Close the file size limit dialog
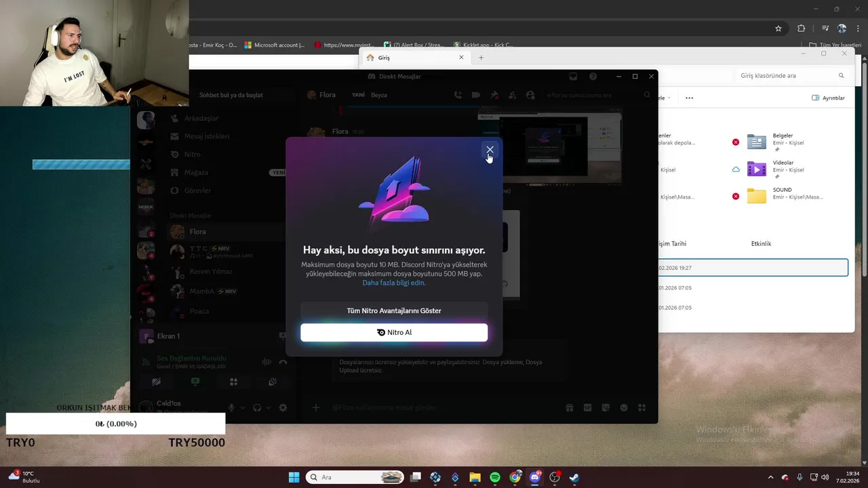Viewport: 868px width, 488px height. point(490,150)
